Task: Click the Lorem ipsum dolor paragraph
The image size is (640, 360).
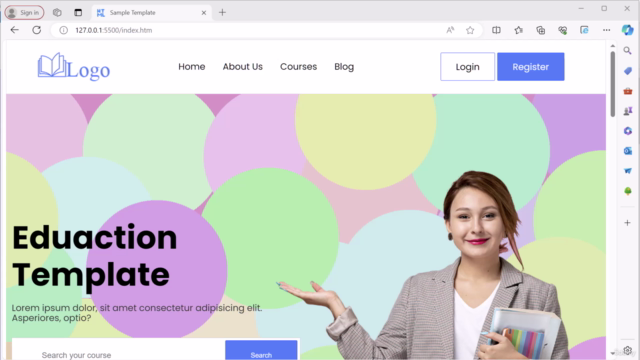Action: pos(137,313)
